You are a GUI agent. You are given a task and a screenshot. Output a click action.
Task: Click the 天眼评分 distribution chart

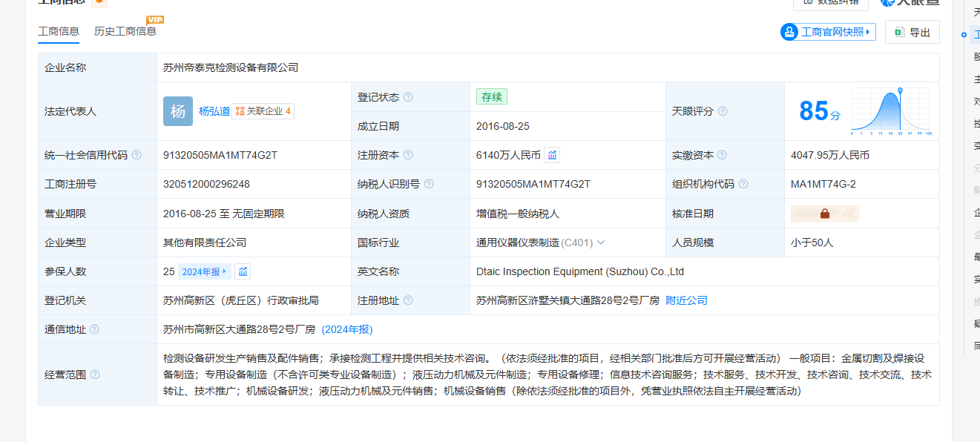pyautogui.click(x=891, y=111)
